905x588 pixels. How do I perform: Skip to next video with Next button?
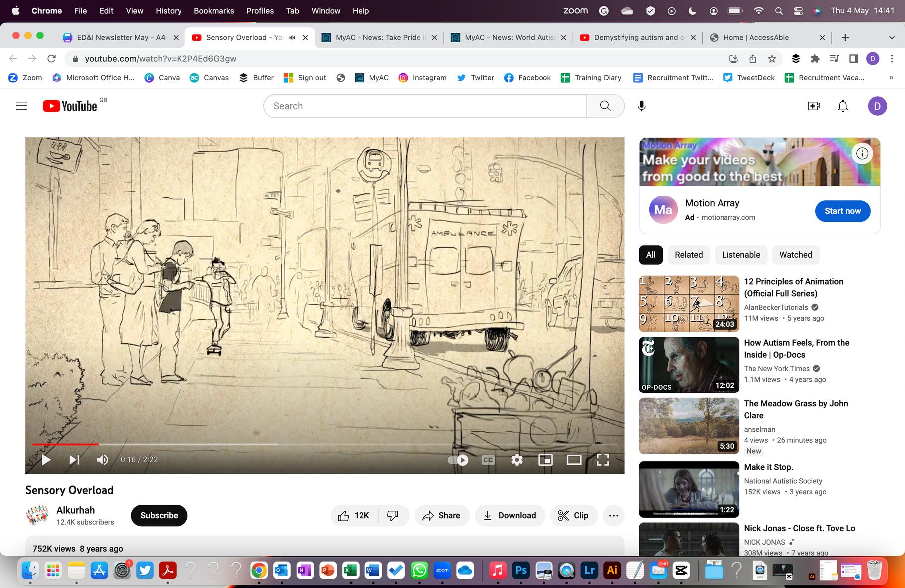74,460
